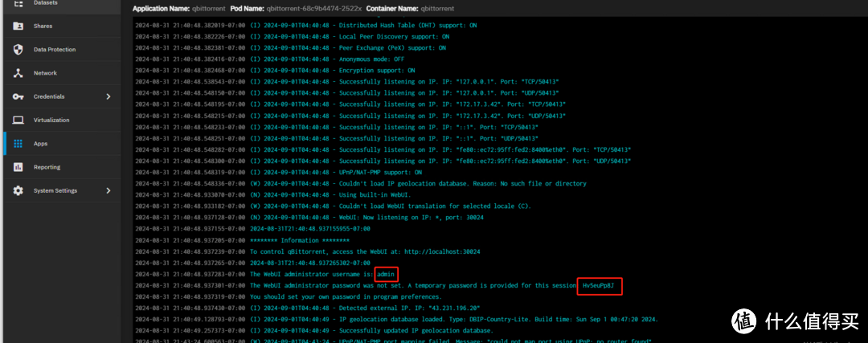Open the Datasets sidebar icon
This screenshot has height=343, width=868.
[x=18, y=2]
